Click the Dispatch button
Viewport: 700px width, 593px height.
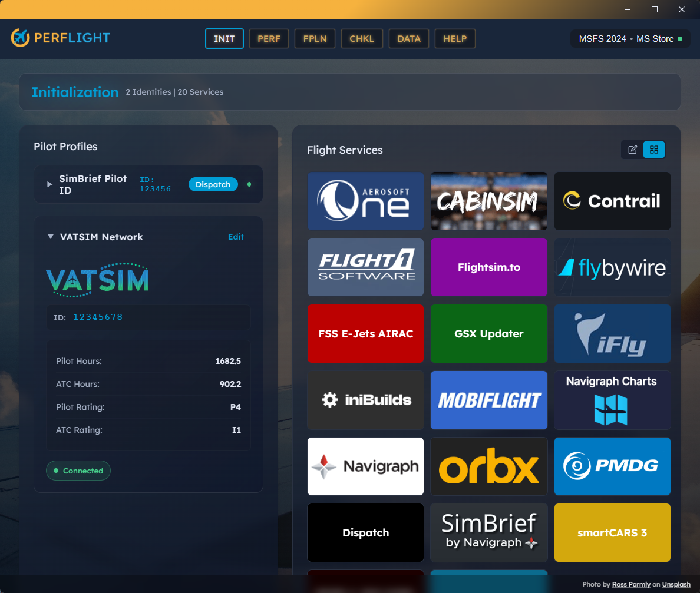pos(213,184)
